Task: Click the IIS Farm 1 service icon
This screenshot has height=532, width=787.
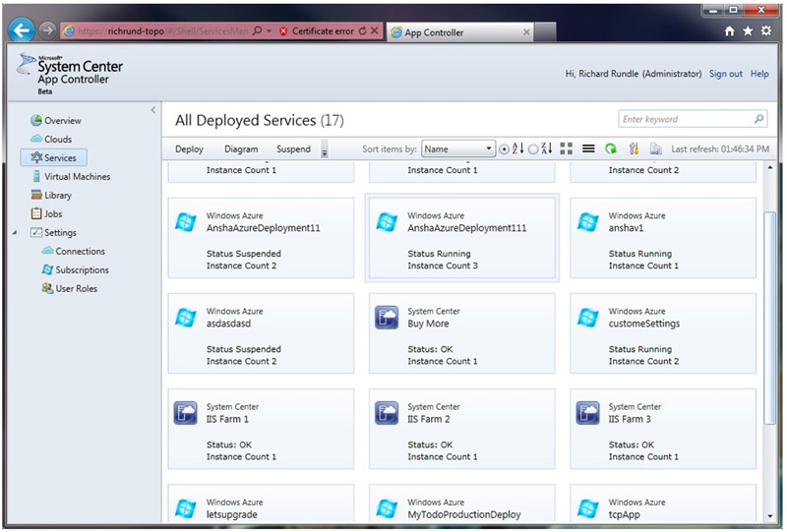Action: coord(185,413)
